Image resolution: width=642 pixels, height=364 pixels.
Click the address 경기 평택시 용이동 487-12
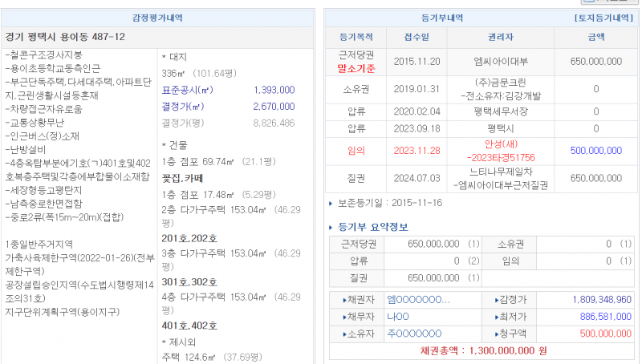click(x=66, y=38)
